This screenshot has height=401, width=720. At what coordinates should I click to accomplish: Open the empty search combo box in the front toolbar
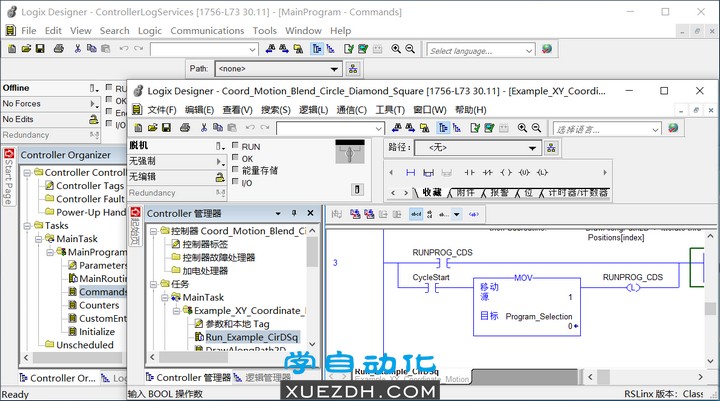(379, 129)
